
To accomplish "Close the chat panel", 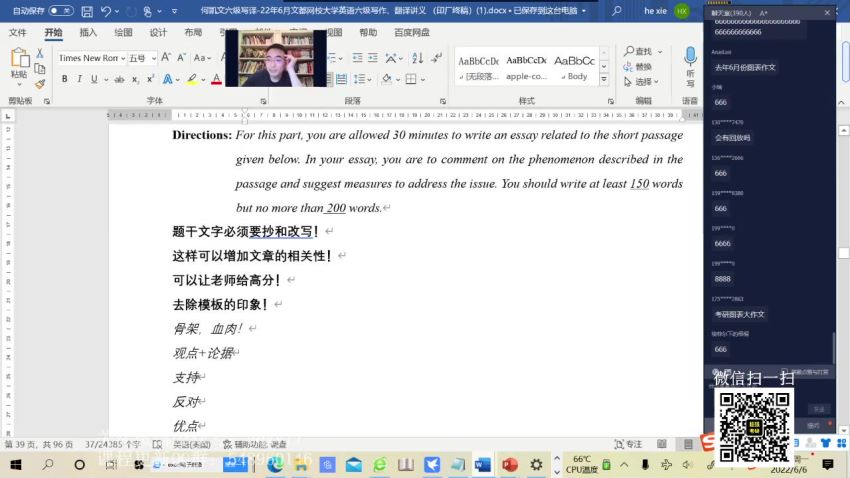I will (x=827, y=12).
